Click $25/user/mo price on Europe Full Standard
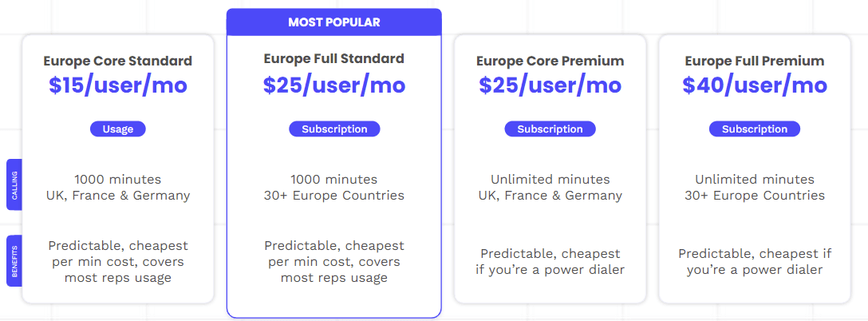 click(334, 85)
